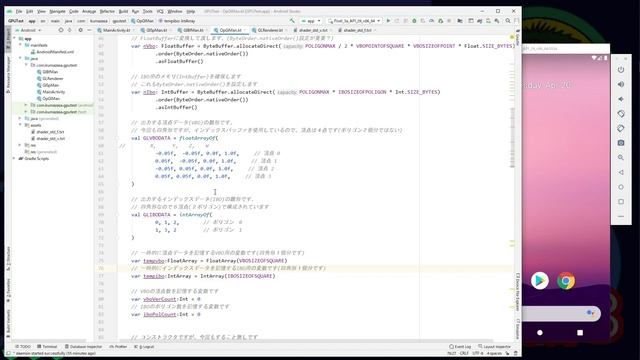Open the Terminal tool window
The image size is (640, 360).
point(47,347)
